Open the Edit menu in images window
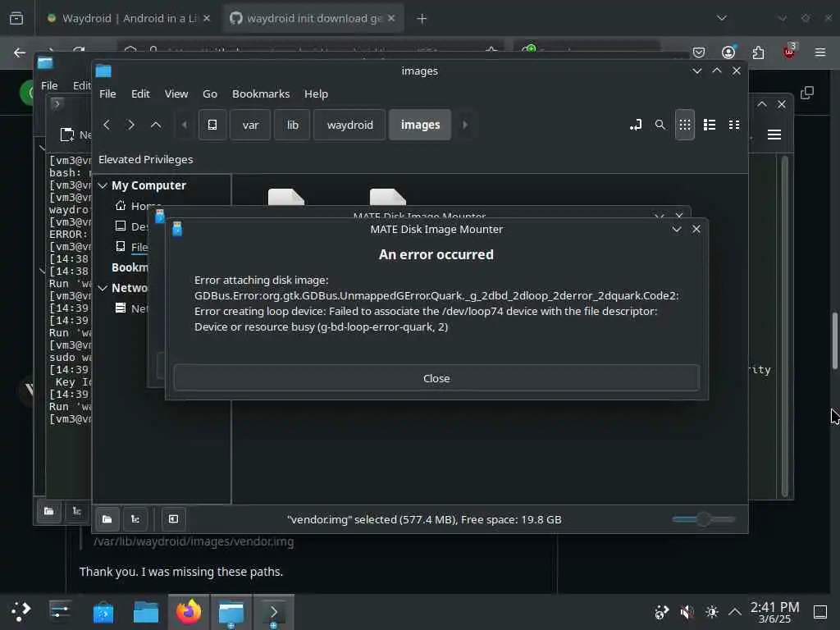 coord(140,94)
